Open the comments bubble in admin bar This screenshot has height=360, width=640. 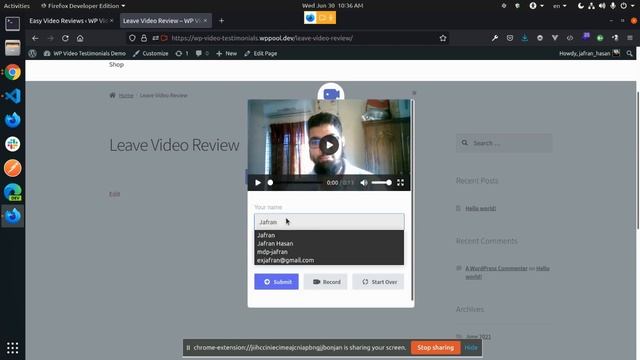coord(202,53)
